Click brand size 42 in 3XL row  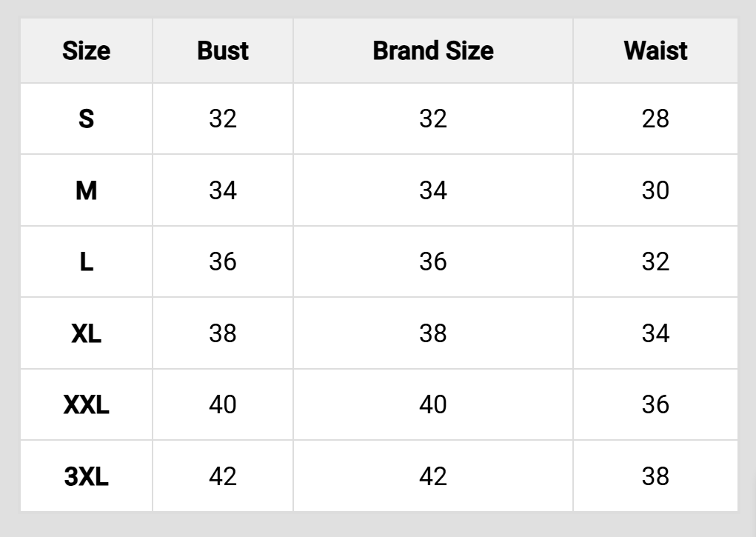432,476
